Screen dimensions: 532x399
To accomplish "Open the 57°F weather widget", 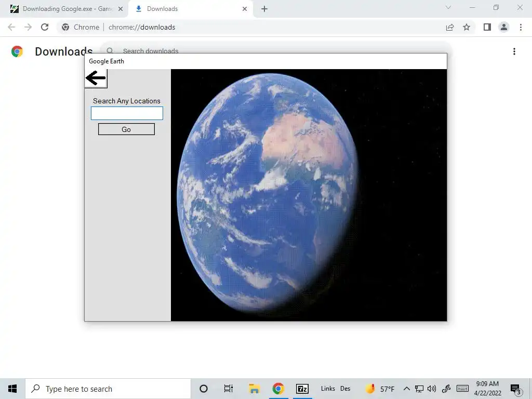I will pos(380,389).
